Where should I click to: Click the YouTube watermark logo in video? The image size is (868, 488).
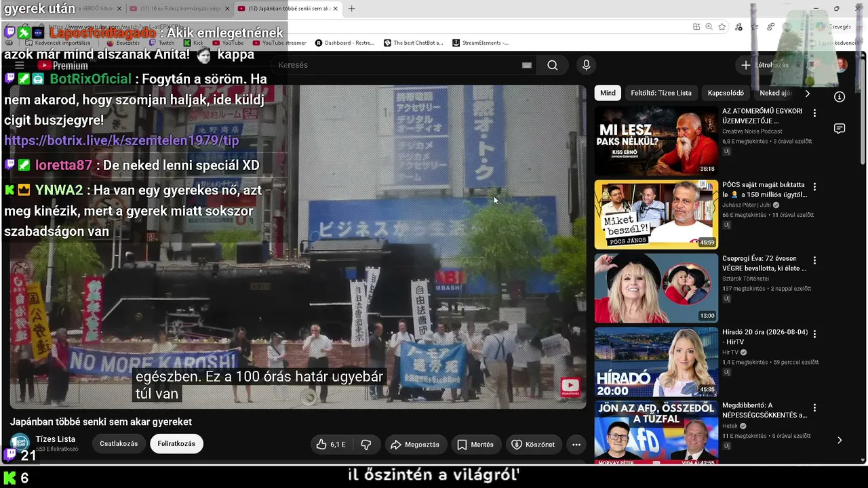tap(570, 387)
